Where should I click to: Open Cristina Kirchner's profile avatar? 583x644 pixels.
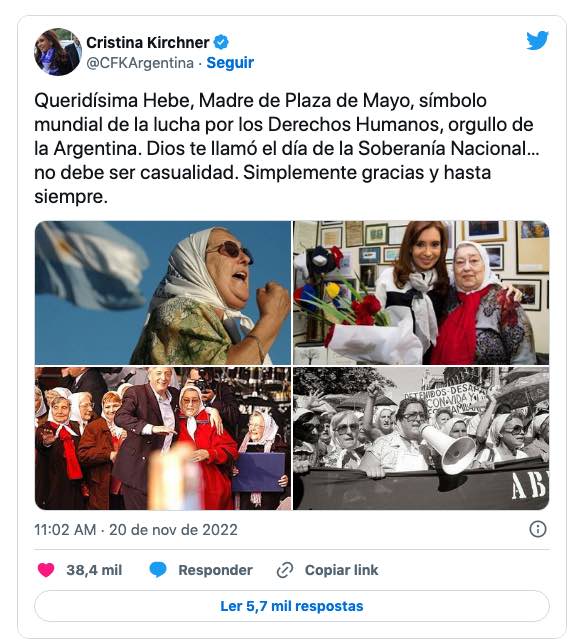(x=58, y=52)
